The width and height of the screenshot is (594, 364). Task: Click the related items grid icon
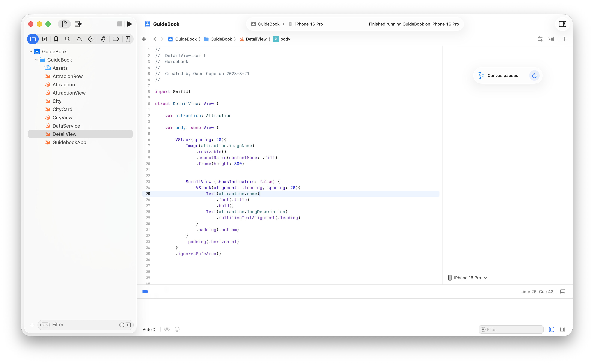(144, 39)
